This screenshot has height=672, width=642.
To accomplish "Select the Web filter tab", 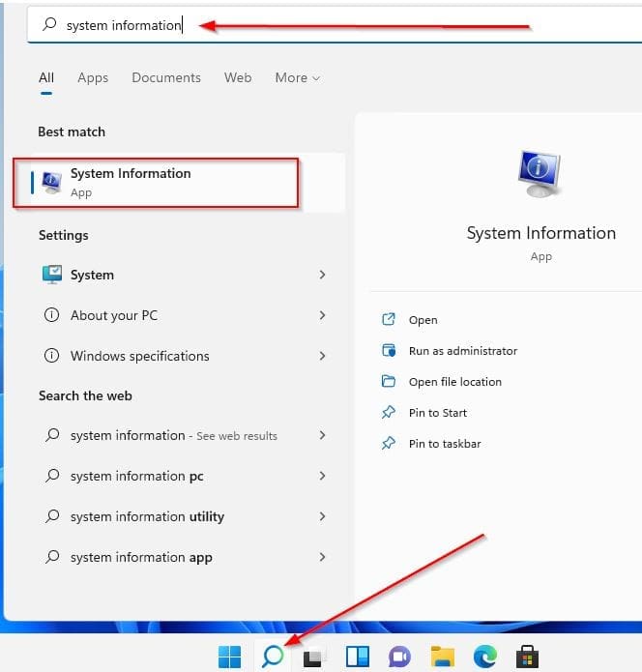I will [x=238, y=78].
